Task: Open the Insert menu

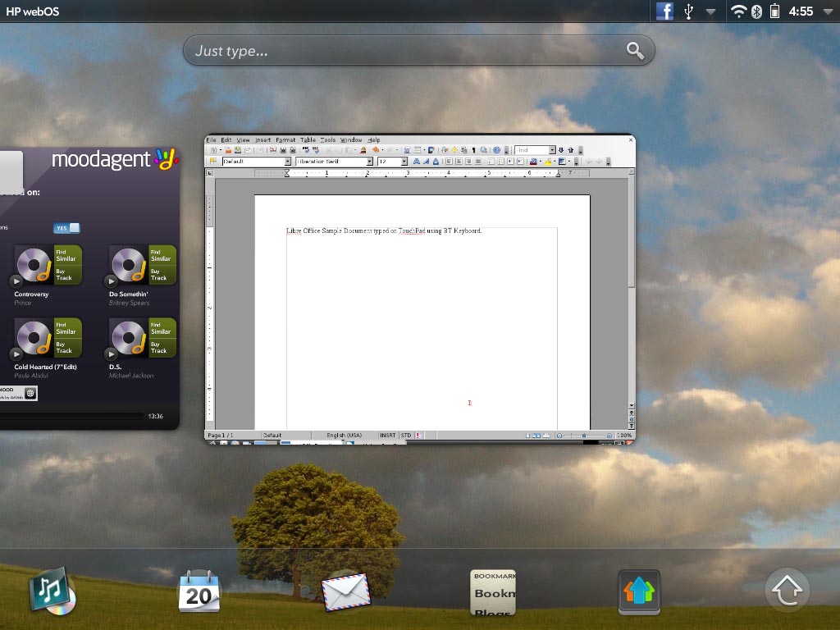Action: pyautogui.click(x=262, y=140)
